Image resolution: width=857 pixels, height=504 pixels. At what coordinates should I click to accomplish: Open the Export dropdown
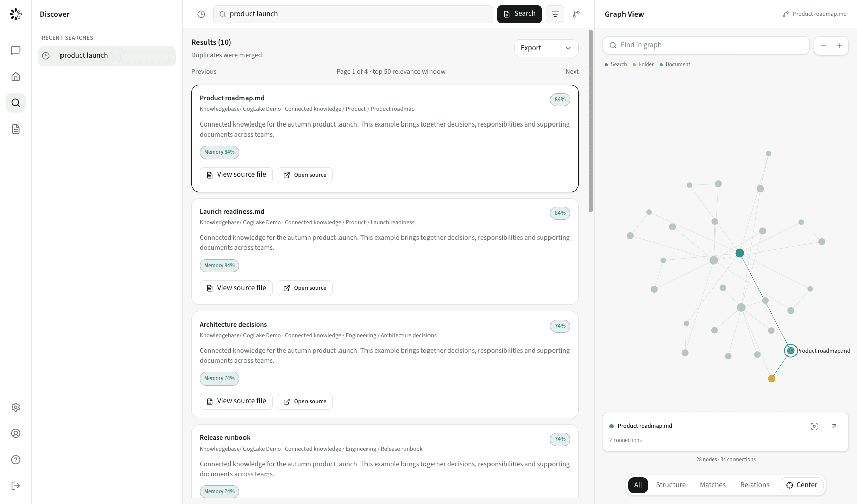[x=546, y=48]
